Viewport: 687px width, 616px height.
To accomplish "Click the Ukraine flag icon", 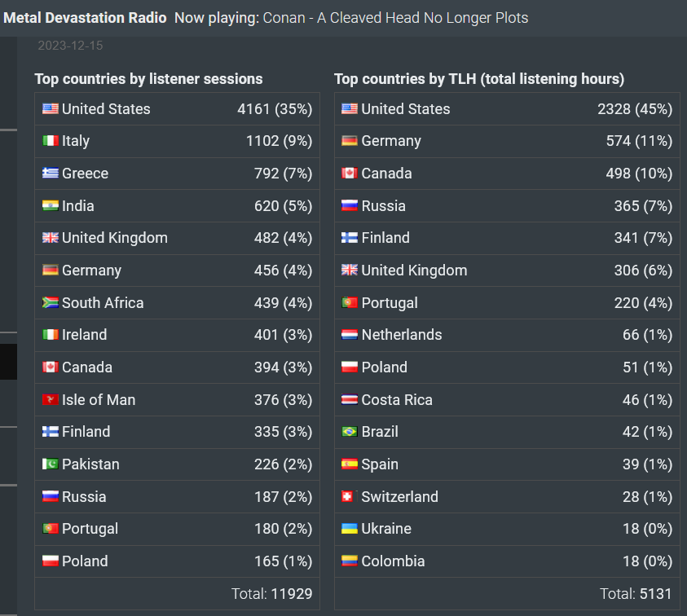I will 349,528.
